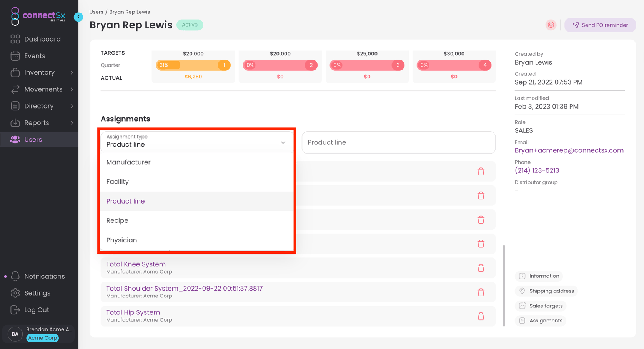Click Users in the breadcrumb trail
644x349 pixels.
[96, 12]
